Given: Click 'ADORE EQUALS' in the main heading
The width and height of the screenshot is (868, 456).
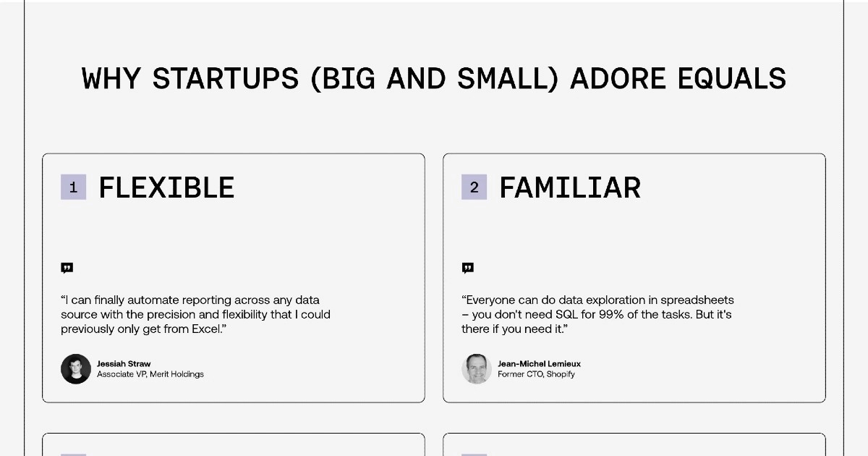Looking at the screenshot, I should [x=678, y=78].
